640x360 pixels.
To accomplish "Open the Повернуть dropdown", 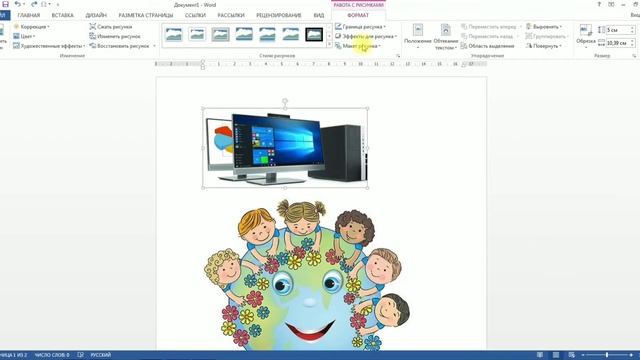I will pos(544,46).
